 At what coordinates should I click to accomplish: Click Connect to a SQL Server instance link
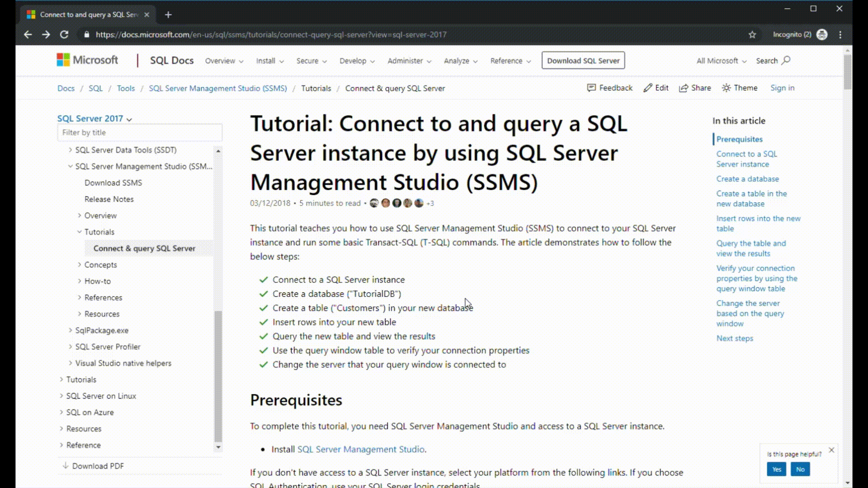(747, 159)
